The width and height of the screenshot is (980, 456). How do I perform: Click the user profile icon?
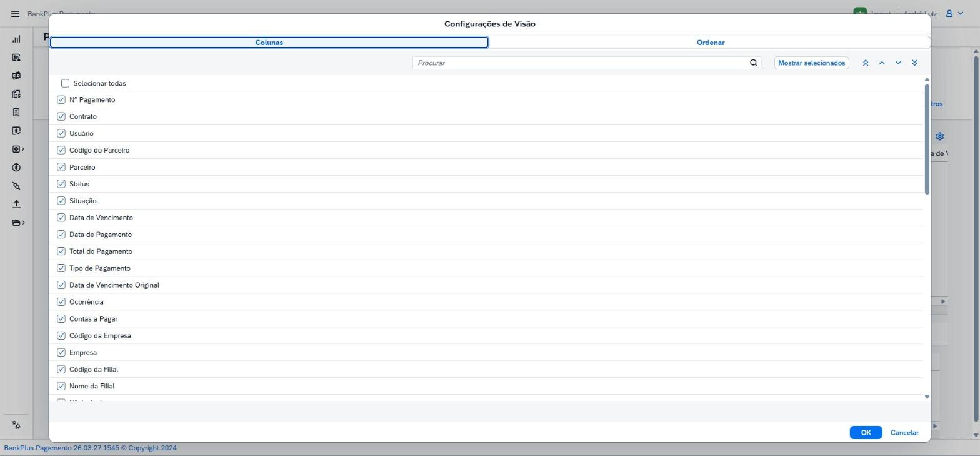pyautogui.click(x=949, y=13)
